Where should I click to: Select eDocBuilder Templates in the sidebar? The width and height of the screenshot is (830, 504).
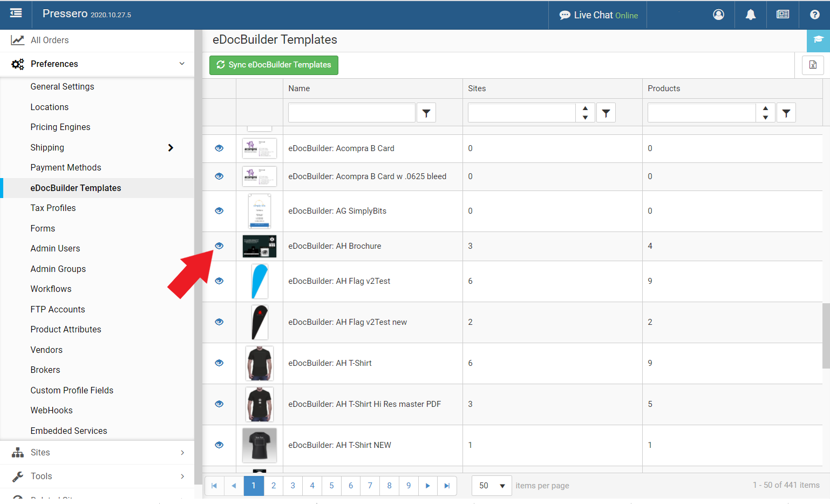tap(76, 188)
